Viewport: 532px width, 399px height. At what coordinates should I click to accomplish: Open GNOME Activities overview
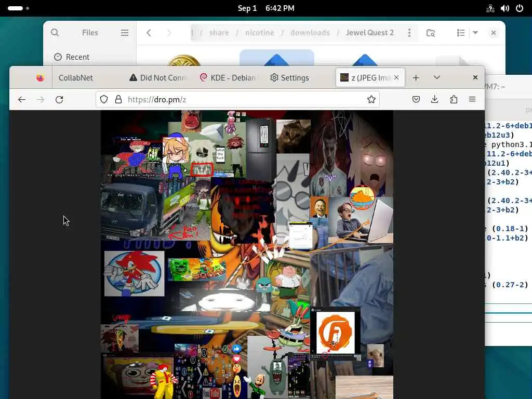click(18, 8)
